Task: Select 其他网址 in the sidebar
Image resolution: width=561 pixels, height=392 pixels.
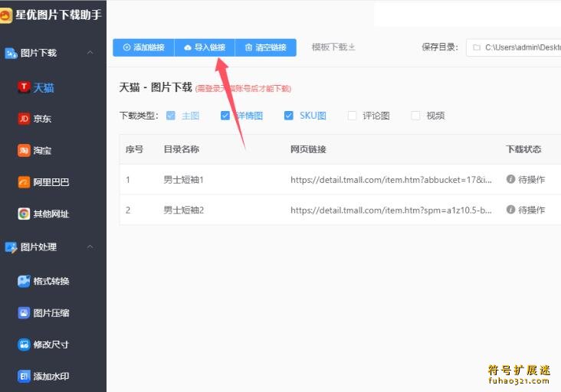Action: (51, 214)
